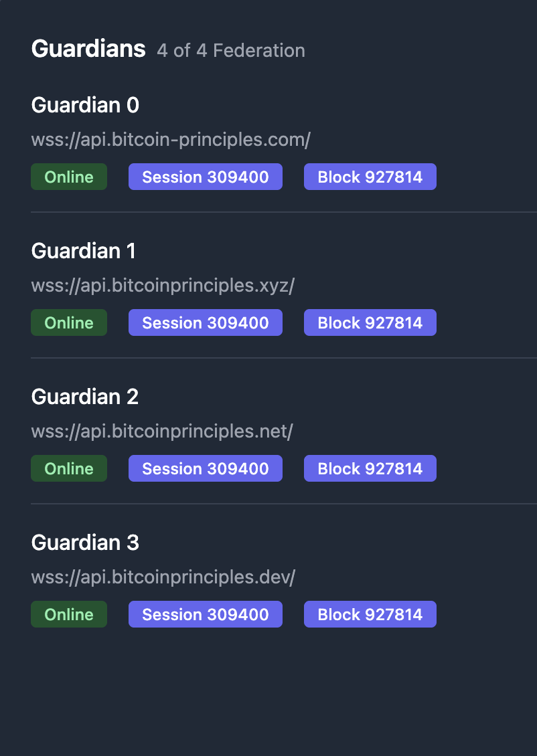Click the Guardians section heading
This screenshot has height=756, width=537.
[x=88, y=49]
